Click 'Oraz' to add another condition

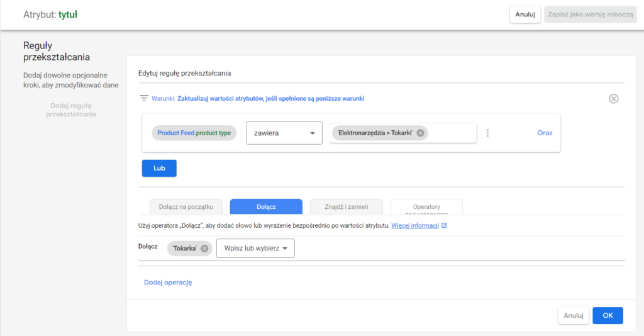click(x=545, y=133)
